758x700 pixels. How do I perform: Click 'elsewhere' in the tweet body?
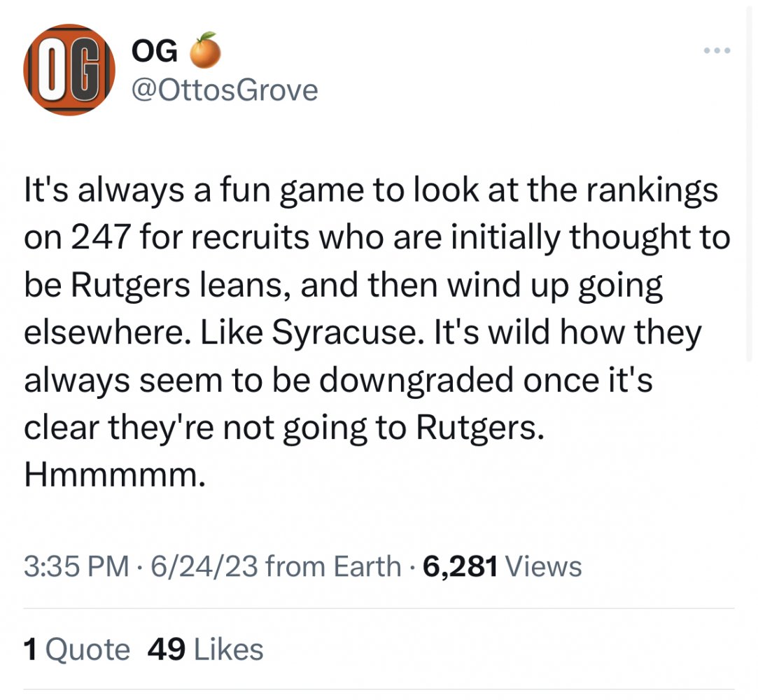[x=107, y=332]
